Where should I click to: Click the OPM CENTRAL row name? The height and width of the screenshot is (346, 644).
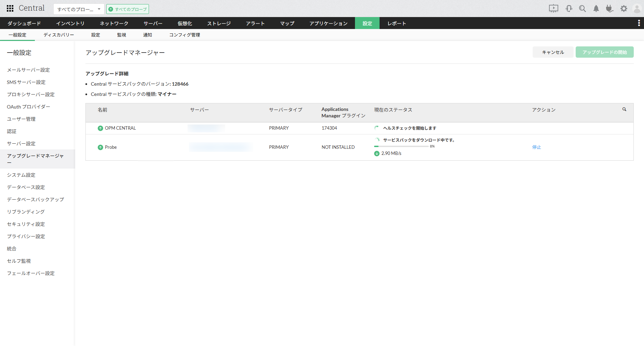coord(120,128)
